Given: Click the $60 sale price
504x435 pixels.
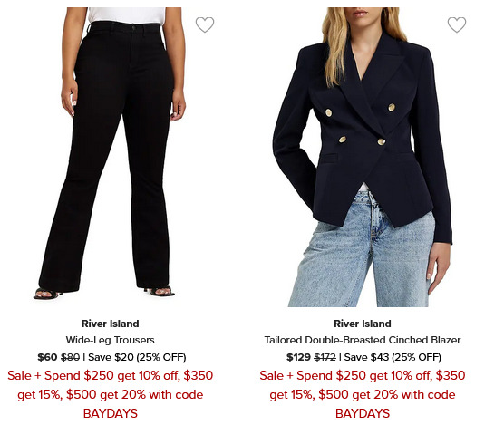Looking at the screenshot, I should coord(47,357).
